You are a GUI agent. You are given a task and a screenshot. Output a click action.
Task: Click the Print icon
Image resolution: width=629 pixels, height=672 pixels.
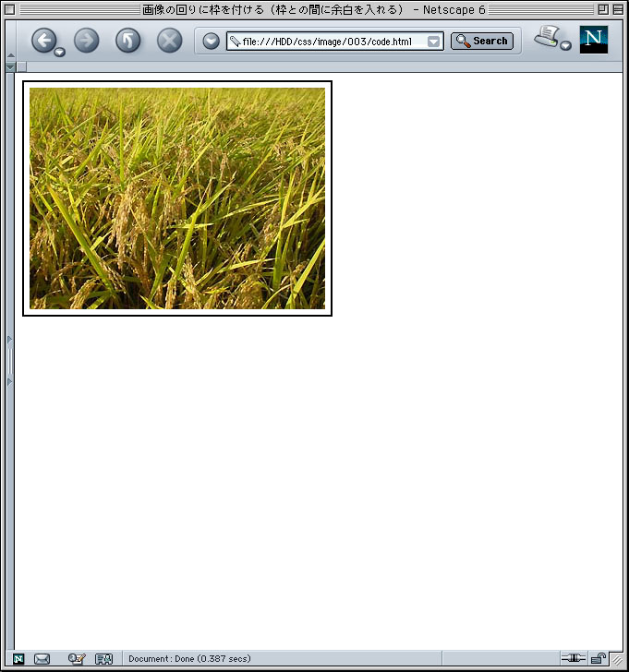[x=547, y=36]
